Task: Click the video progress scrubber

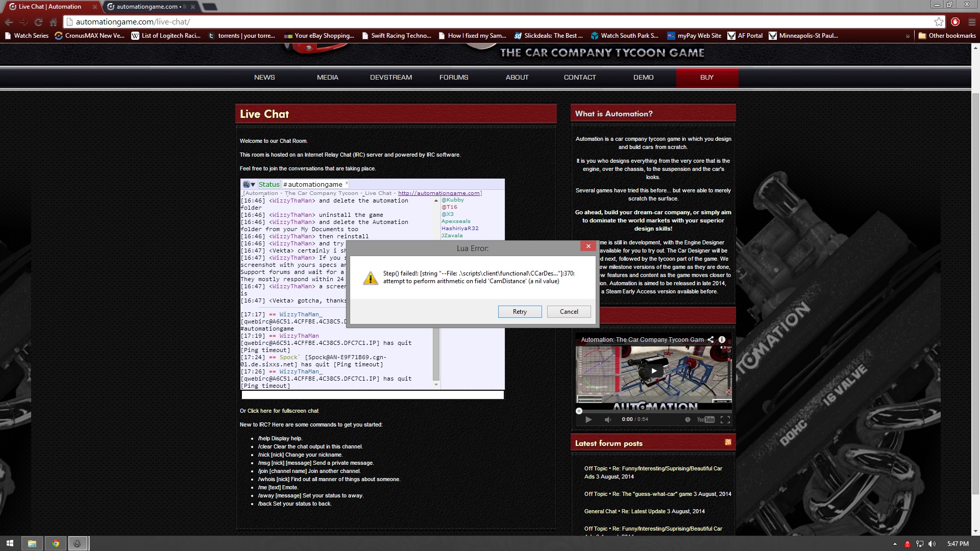Action: 579,411
